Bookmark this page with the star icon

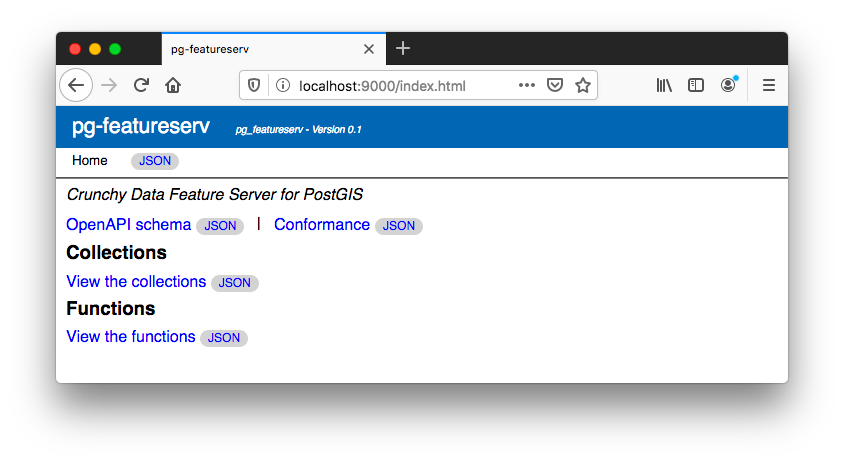(x=583, y=85)
